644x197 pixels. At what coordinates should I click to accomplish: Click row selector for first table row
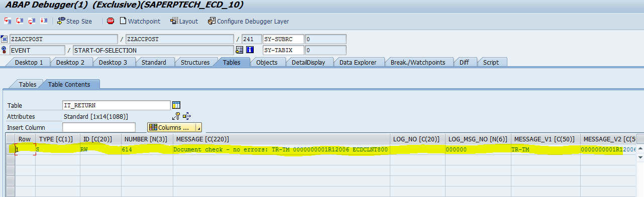[x=10, y=149]
